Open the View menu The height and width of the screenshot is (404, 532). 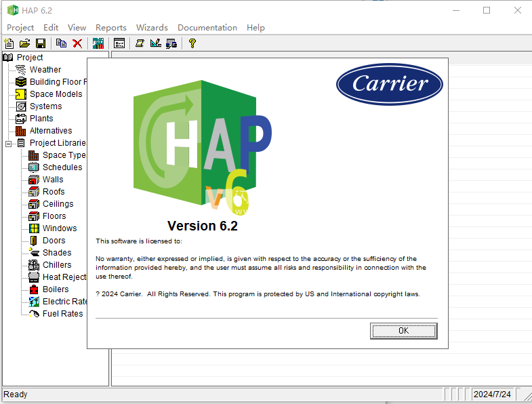click(77, 28)
